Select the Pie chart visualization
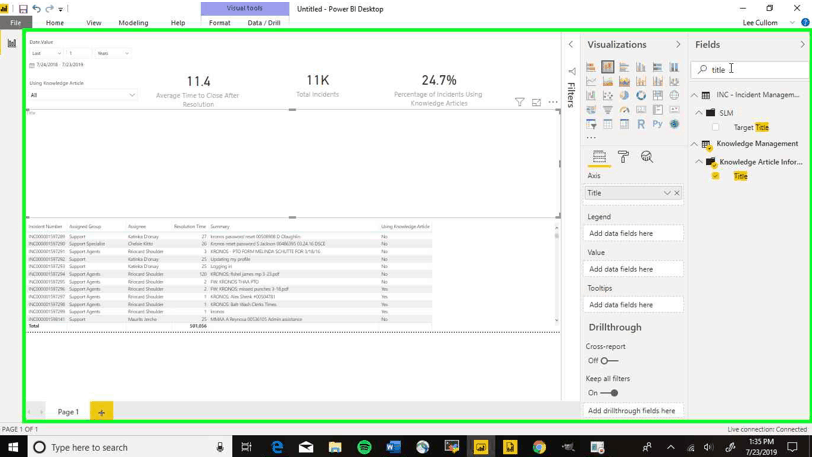The width and height of the screenshot is (813, 457). point(624,95)
